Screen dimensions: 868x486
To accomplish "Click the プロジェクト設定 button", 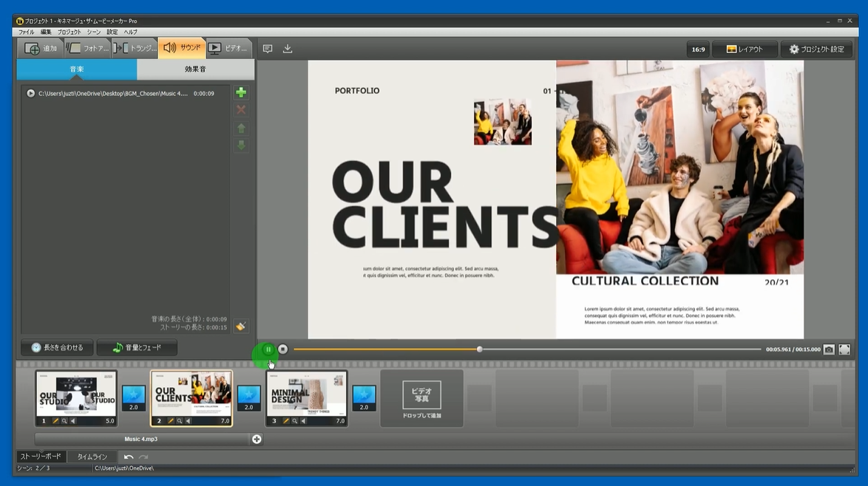I will [x=816, y=49].
